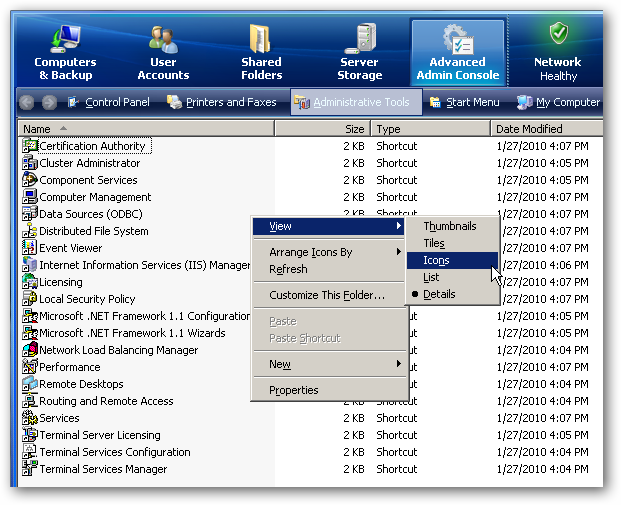Expand Arrange Icons By submenu
The width and height of the screenshot is (621, 505).
coord(328,252)
